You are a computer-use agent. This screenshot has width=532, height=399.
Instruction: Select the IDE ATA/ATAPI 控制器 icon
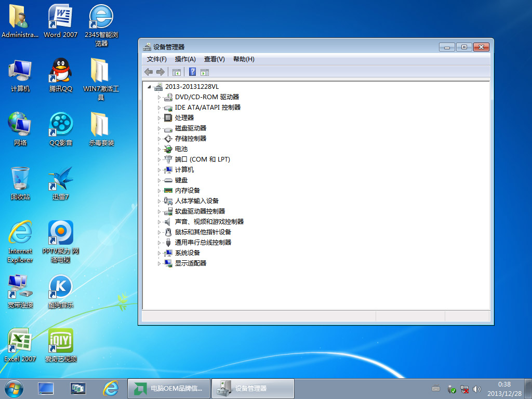(x=168, y=108)
